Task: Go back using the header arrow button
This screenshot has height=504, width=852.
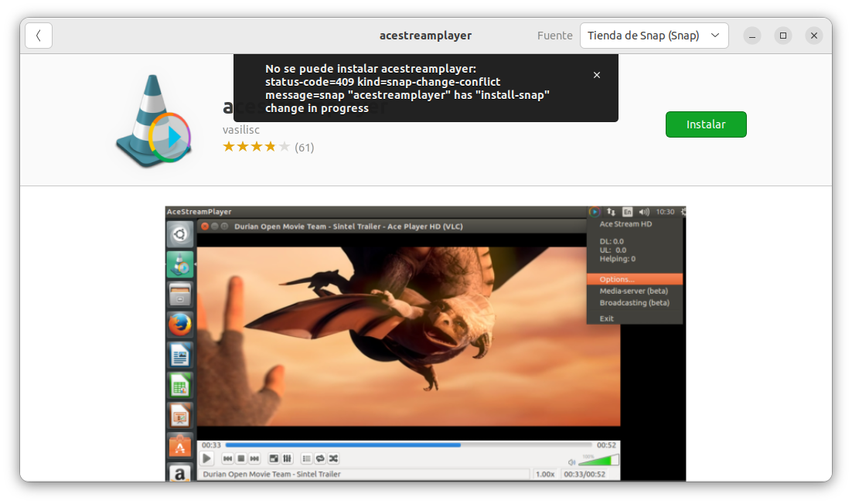Action: click(x=39, y=36)
